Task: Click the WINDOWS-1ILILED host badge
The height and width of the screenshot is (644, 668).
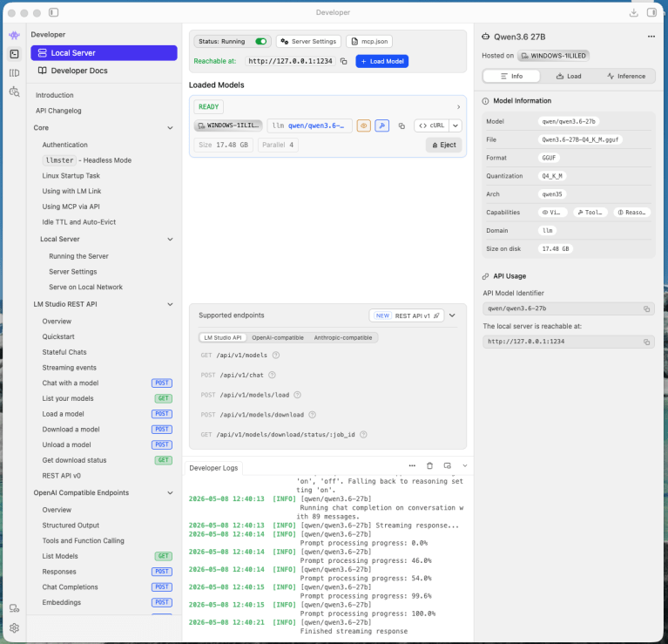Action: tap(553, 56)
